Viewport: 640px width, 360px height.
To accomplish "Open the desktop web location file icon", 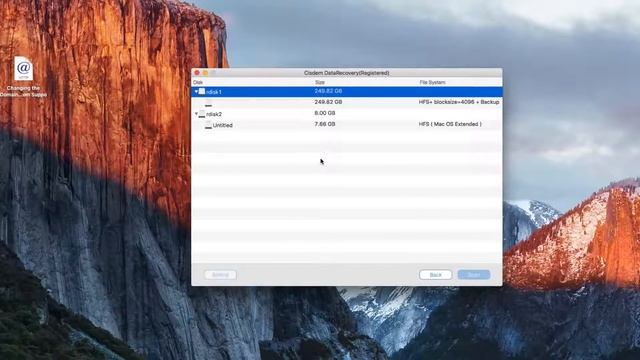I will tap(24, 69).
